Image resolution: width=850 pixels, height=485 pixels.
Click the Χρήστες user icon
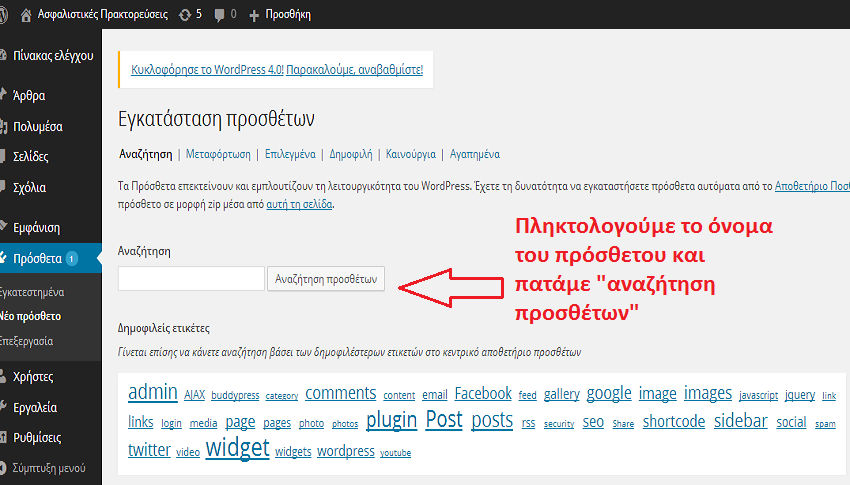tap(3, 376)
